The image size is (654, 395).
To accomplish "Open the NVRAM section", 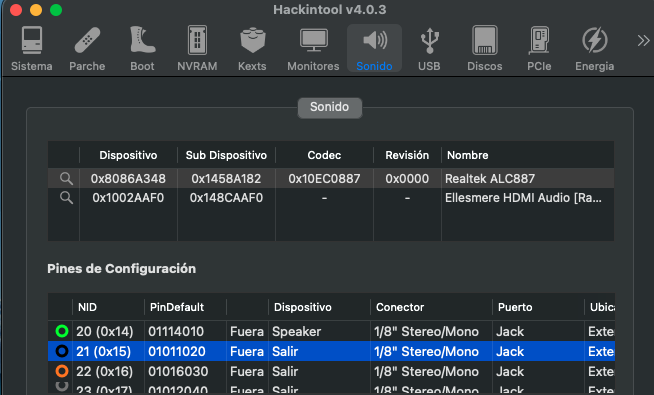I will (197, 48).
